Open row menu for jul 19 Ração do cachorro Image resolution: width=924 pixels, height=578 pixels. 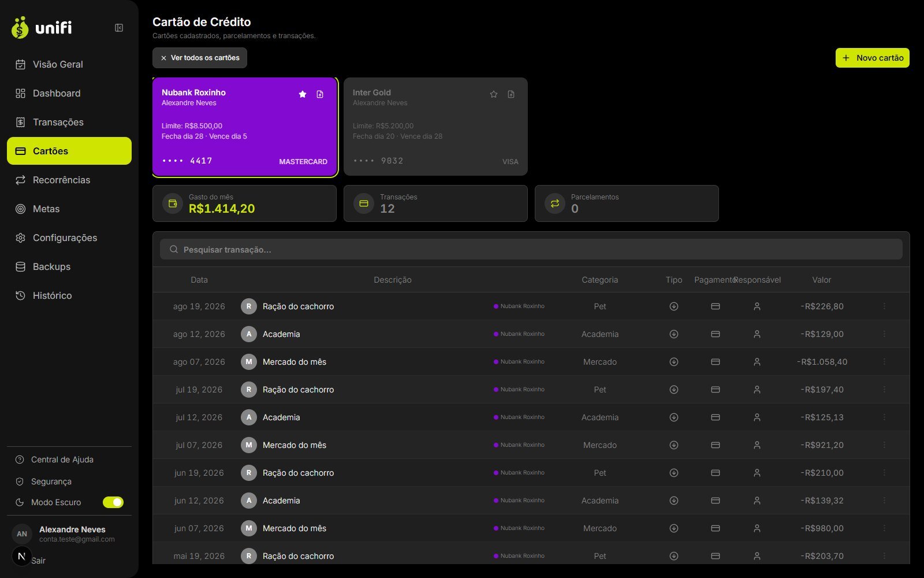point(884,390)
